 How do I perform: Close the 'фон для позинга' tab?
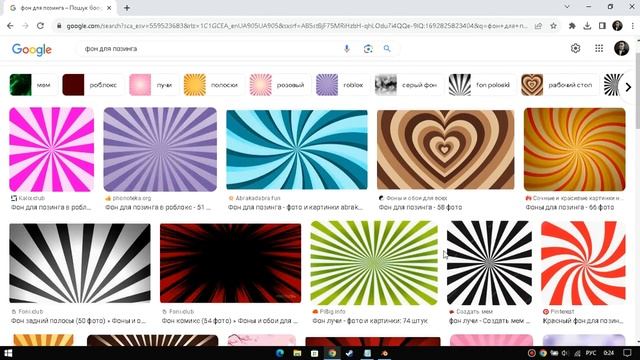[x=109, y=8]
